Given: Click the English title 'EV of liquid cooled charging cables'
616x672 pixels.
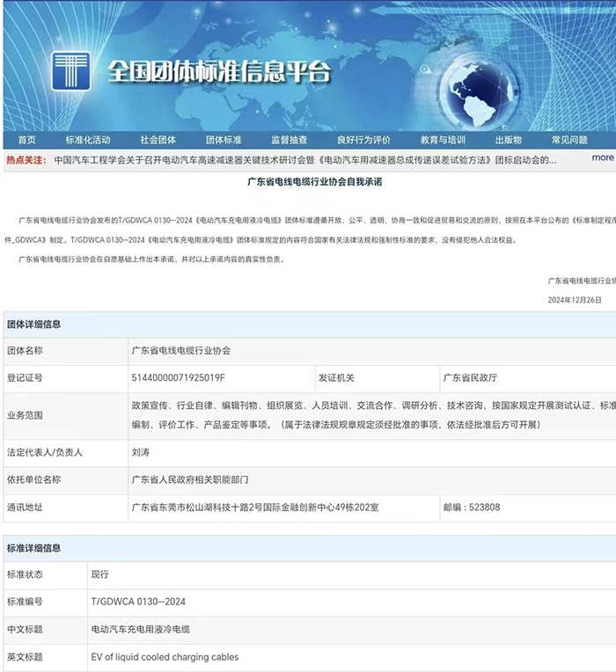Looking at the screenshot, I should (165, 657).
